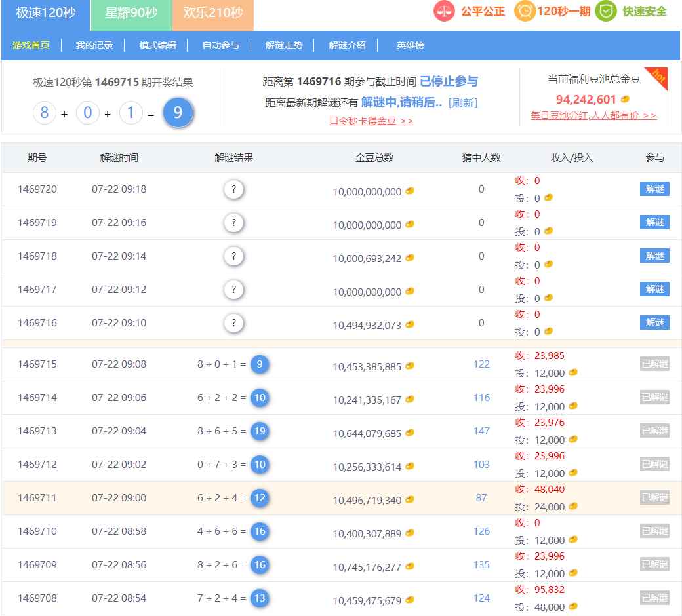The height and width of the screenshot is (616, 682).
Task: Click the 已解谜 button in row 1469711
Action: (x=654, y=497)
